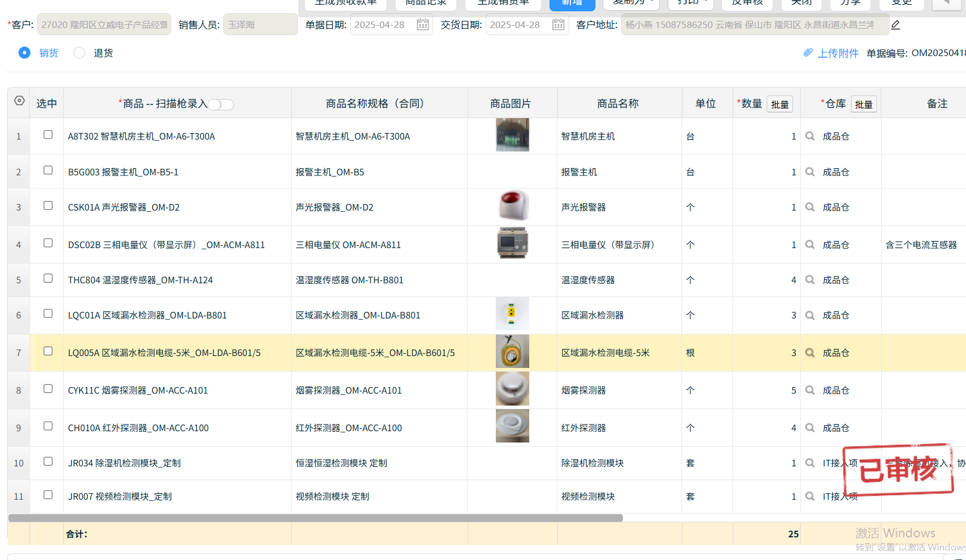Search warehouse for 区域漏水检测器 row
This screenshot has width=966, height=560.
810,315
